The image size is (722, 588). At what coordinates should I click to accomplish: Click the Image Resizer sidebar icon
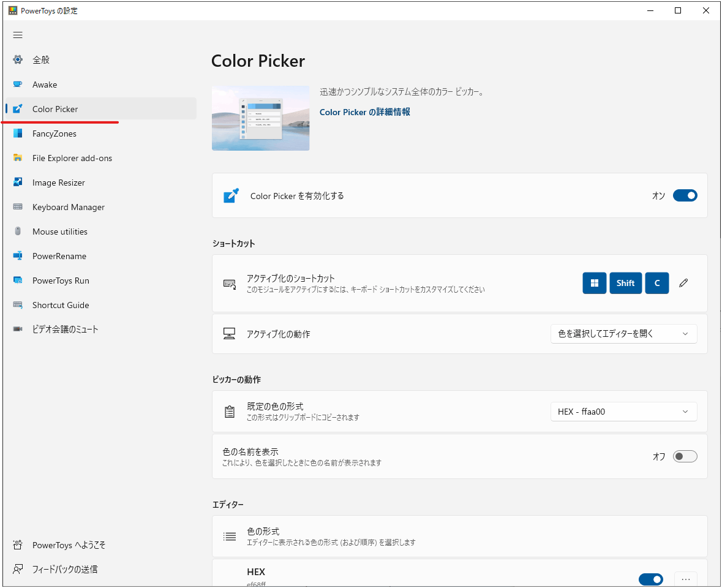coord(18,183)
